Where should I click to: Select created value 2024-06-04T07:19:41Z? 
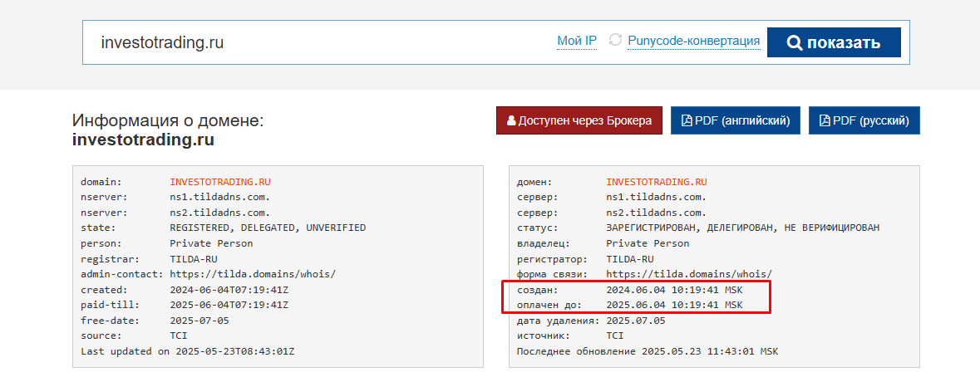click(229, 290)
